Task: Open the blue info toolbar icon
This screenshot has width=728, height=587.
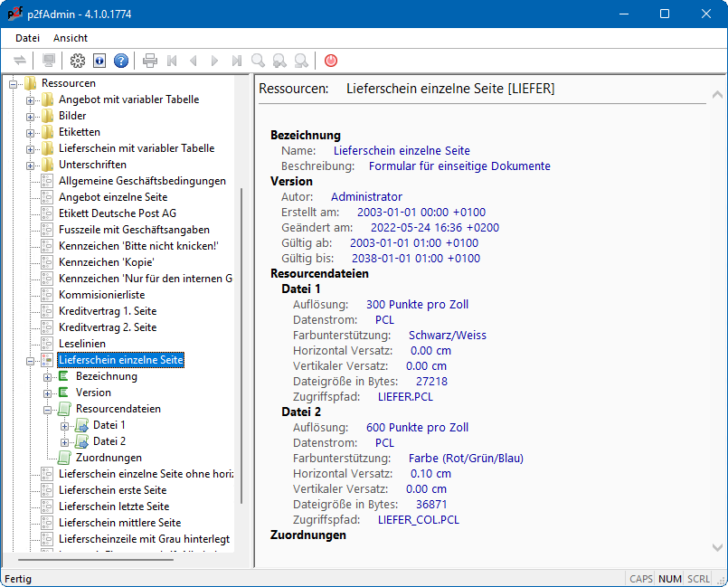Action: click(99, 61)
